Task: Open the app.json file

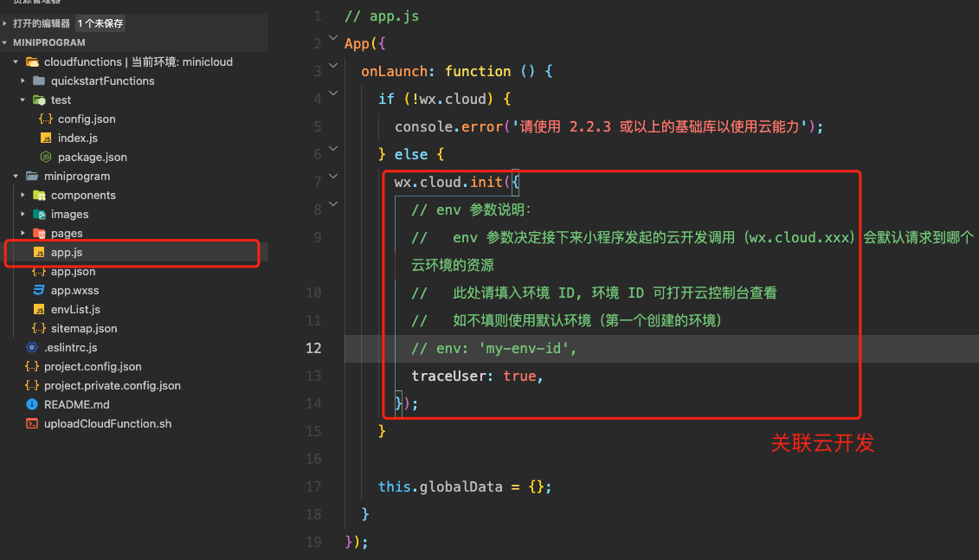Action: 73,272
